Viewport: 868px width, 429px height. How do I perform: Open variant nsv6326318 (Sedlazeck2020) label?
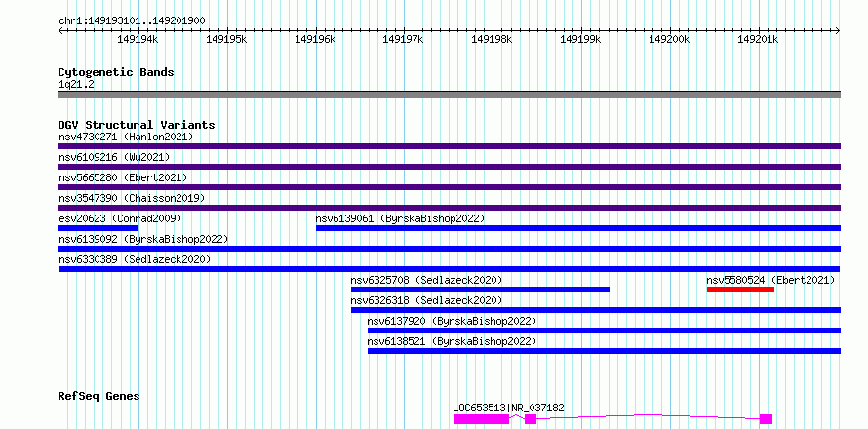(427, 300)
